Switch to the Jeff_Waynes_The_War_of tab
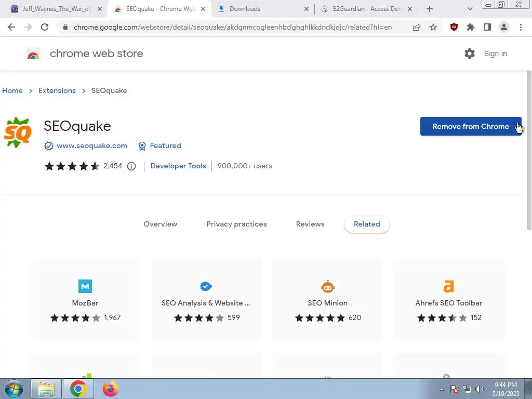 57,9
